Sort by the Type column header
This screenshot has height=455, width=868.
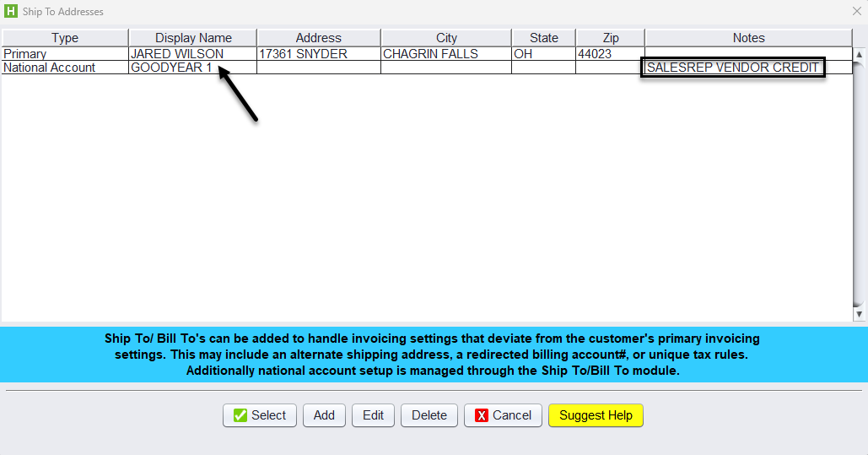[x=65, y=38]
